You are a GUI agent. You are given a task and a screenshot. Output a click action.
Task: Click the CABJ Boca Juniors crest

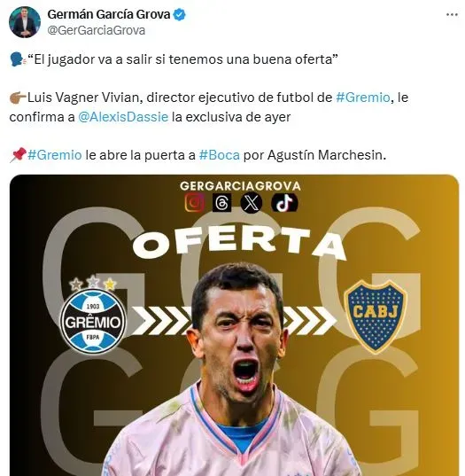[376, 316]
